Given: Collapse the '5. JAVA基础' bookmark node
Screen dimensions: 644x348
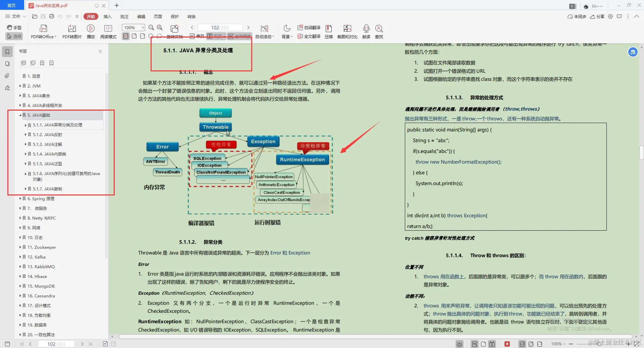Looking at the screenshot, I should pos(20,115).
